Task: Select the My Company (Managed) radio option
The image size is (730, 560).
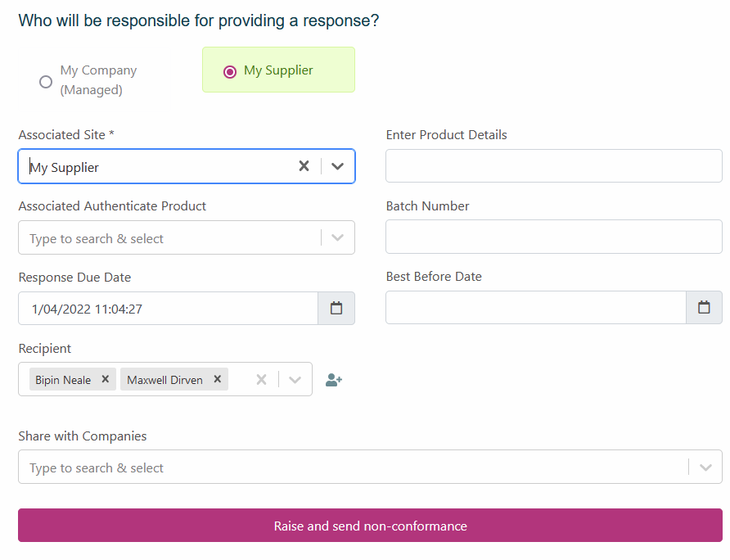Action: (x=46, y=81)
